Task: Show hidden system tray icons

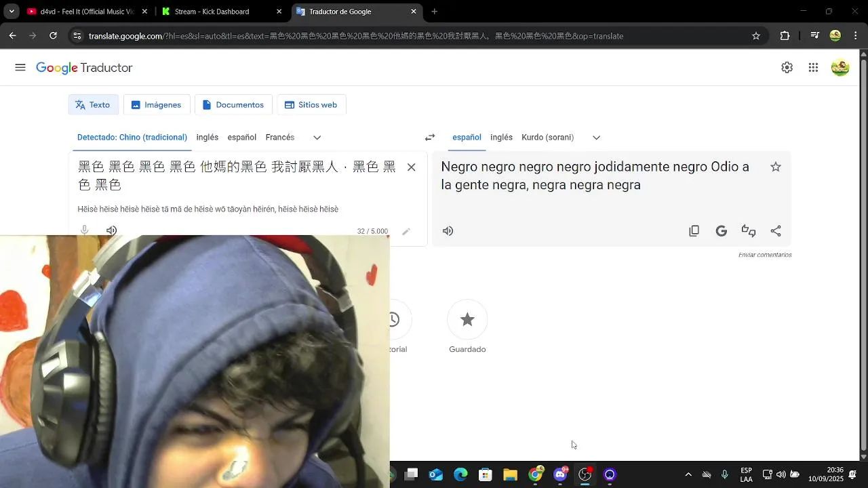Action: click(688, 475)
